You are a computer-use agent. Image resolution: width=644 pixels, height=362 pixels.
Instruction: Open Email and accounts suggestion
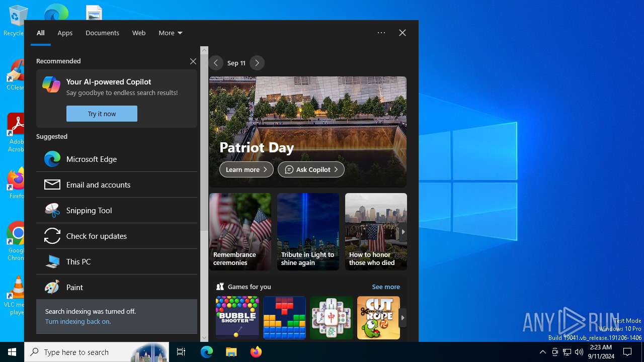[117, 185]
